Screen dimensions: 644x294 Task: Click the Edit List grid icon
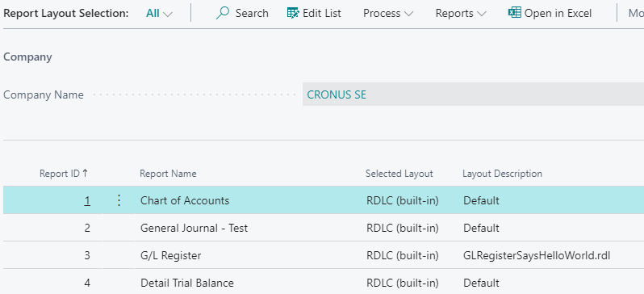[x=293, y=13]
